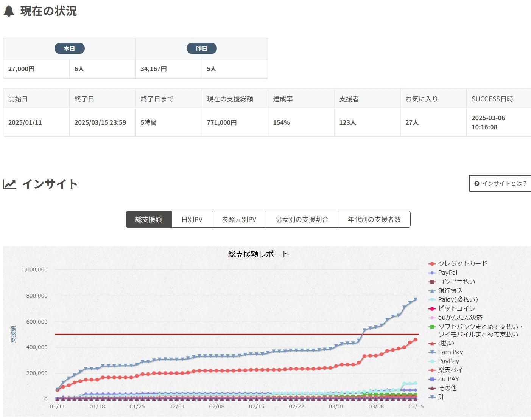Image resolution: width=531 pixels, height=420 pixels.
Task: Click the 本日 badge label
Action: click(69, 48)
